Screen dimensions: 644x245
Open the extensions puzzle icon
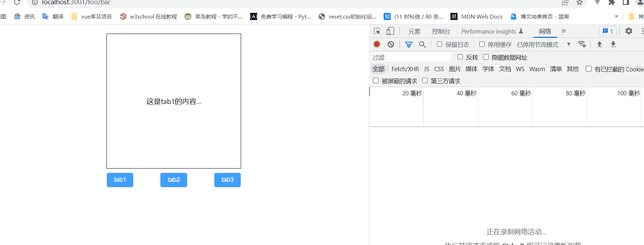tap(612, 2)
